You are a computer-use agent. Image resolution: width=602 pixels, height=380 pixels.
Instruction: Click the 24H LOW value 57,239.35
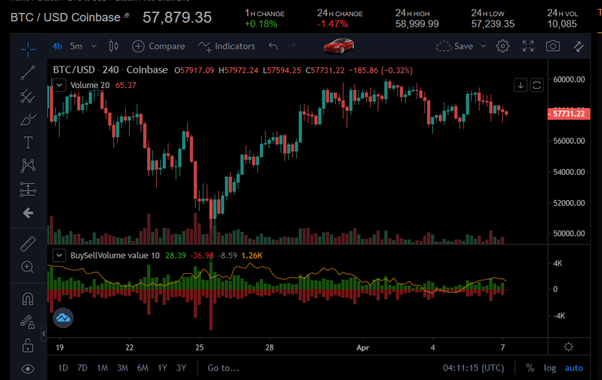[x=493, y=24]
